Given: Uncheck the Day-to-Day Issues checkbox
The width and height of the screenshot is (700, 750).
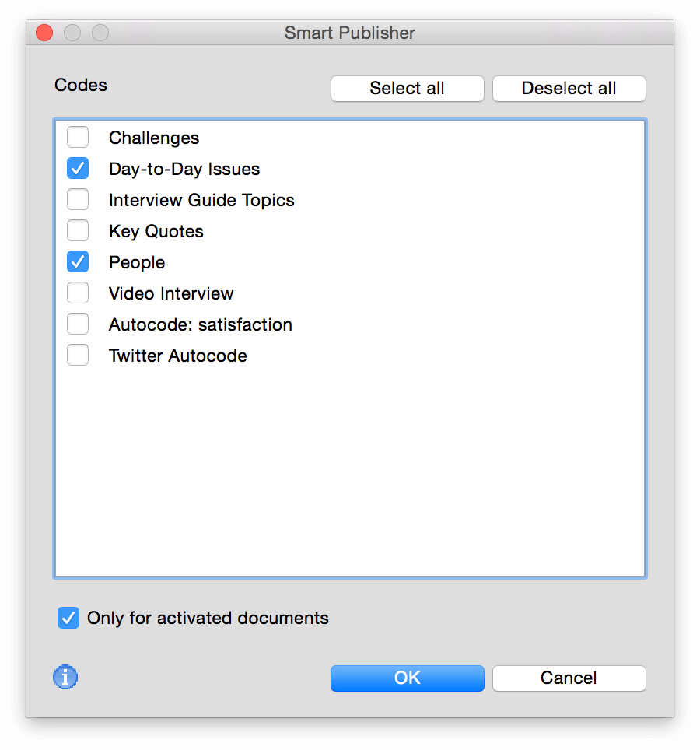Looking at the screenshot, I should tap(78, 168).
